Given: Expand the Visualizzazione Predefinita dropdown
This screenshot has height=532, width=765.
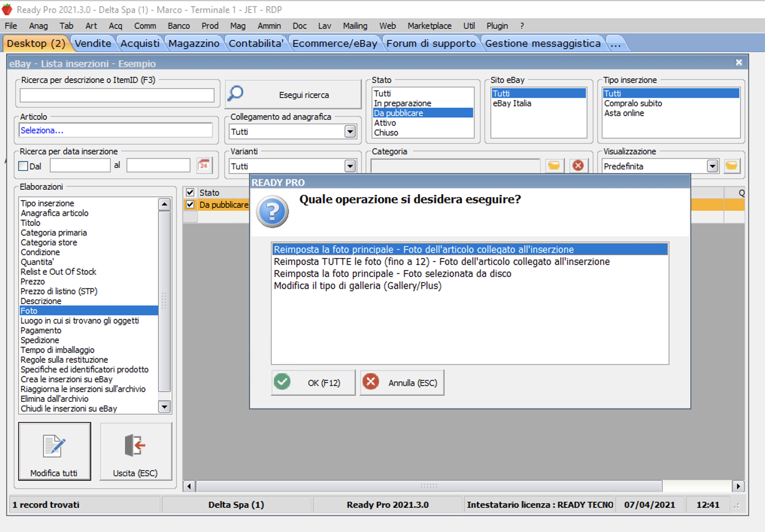Looking at the screenshot, I should click(712, 166).
